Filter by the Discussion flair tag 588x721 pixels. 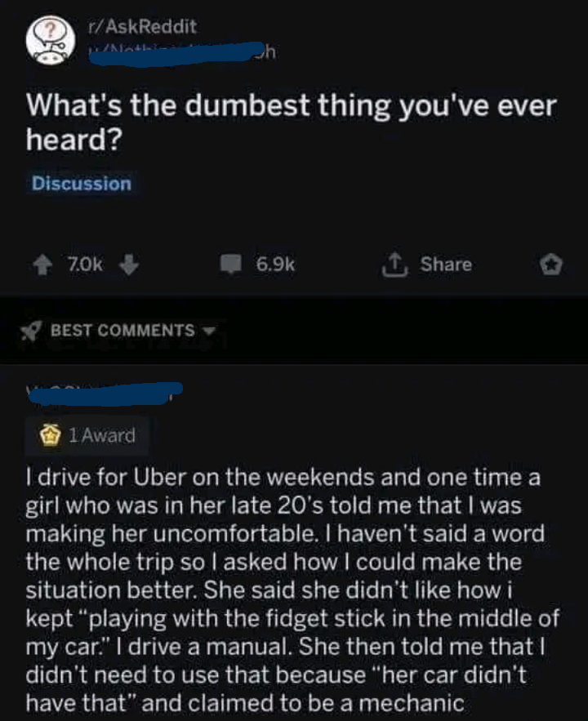81,184
